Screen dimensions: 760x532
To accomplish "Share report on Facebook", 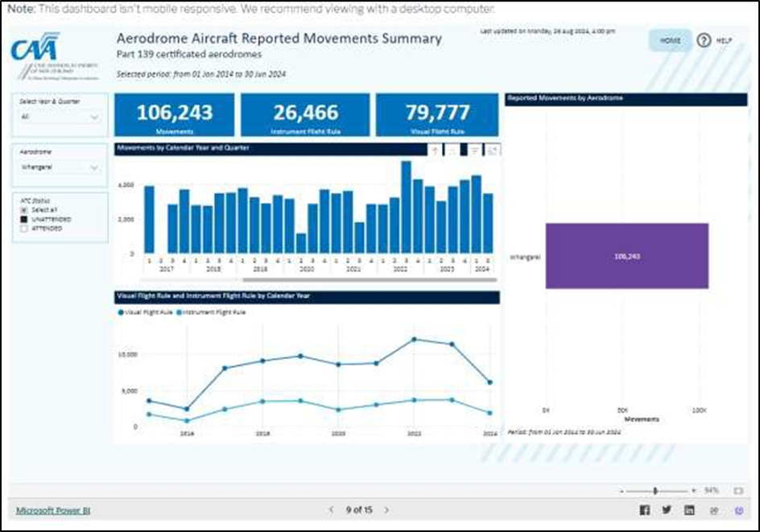I will pos(644,509).
